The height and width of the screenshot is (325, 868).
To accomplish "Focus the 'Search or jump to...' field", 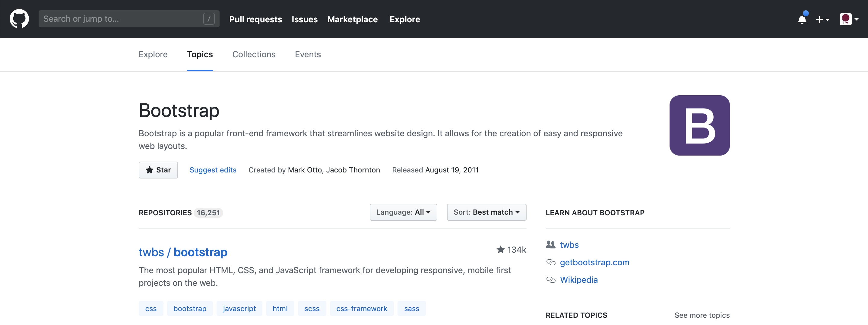I will [x=129, y=19].
